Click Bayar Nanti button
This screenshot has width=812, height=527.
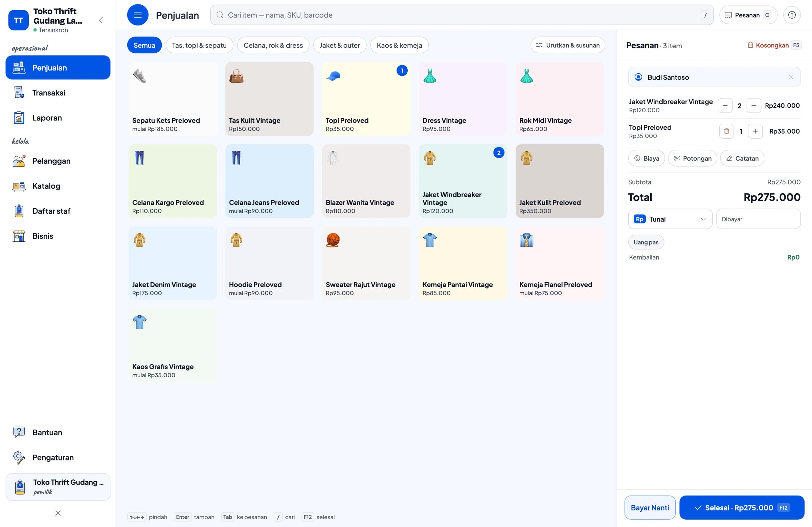(650, 508)
